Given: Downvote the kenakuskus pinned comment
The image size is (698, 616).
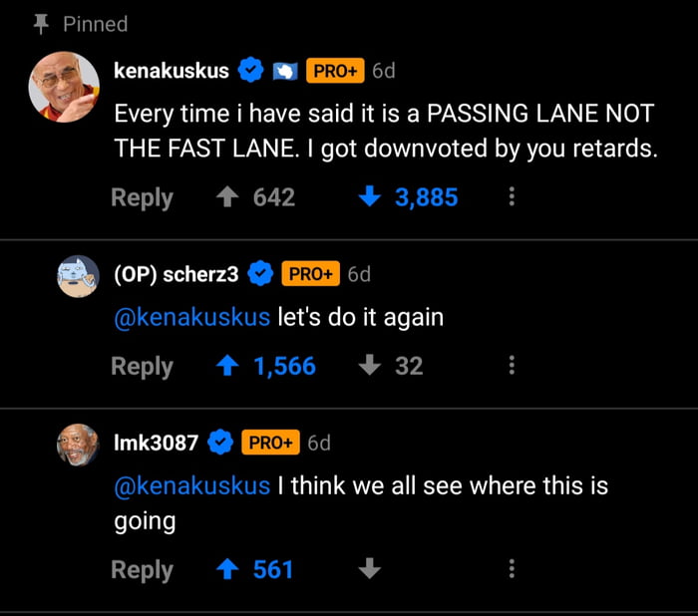Looking at the screenshot, I should click(x=369, y=197).
